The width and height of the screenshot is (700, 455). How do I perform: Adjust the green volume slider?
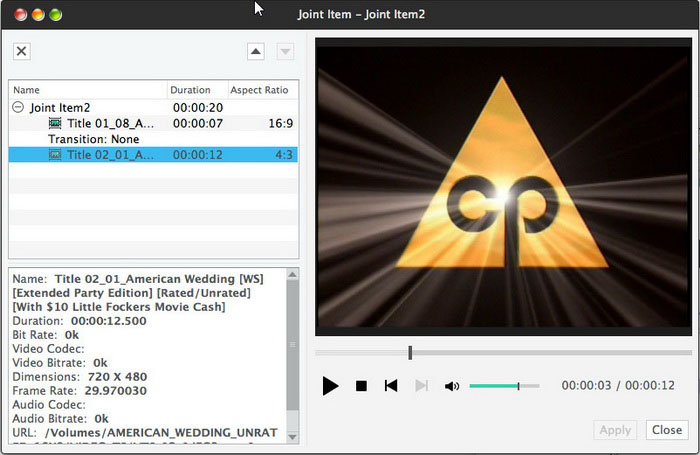(x=517, y=386)
